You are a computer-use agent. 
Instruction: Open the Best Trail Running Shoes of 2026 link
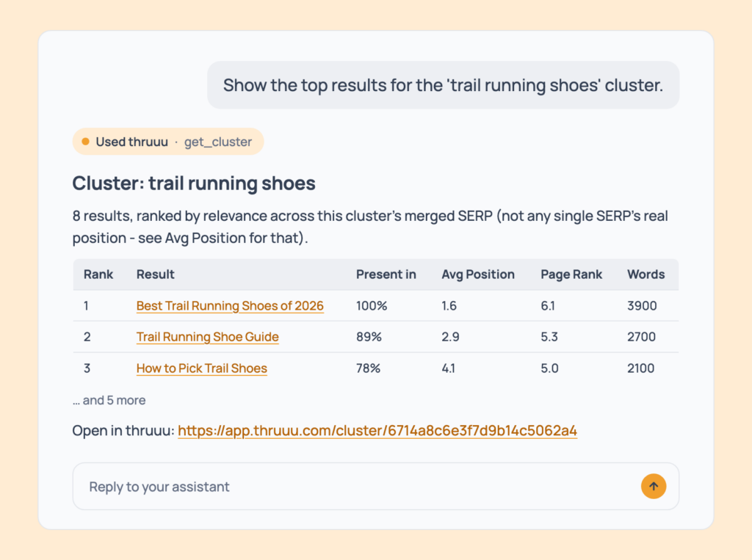tap(230, 305)
